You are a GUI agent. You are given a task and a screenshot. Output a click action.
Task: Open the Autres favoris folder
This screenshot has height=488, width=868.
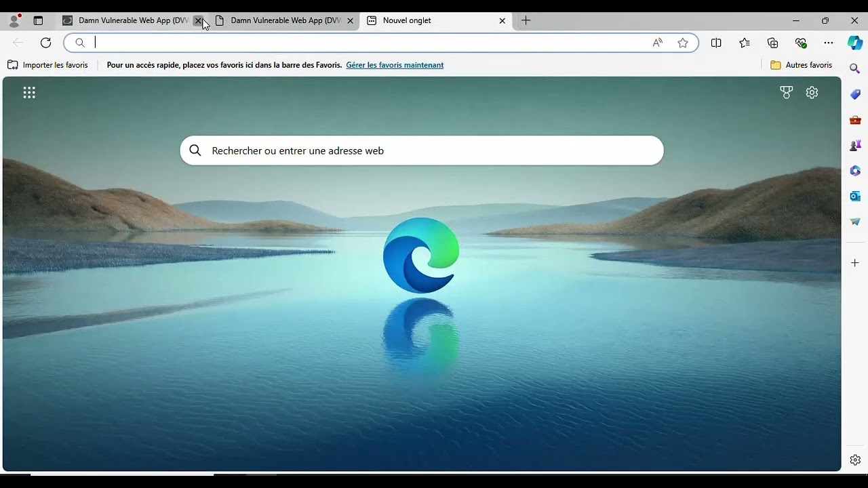pyautogui.click(x=802, y=65)
